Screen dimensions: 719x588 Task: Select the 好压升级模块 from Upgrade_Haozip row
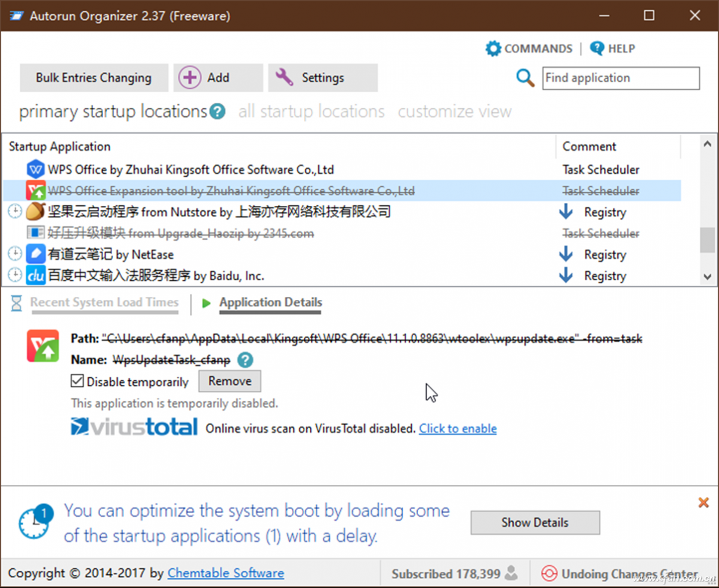[x=342, y=233]
